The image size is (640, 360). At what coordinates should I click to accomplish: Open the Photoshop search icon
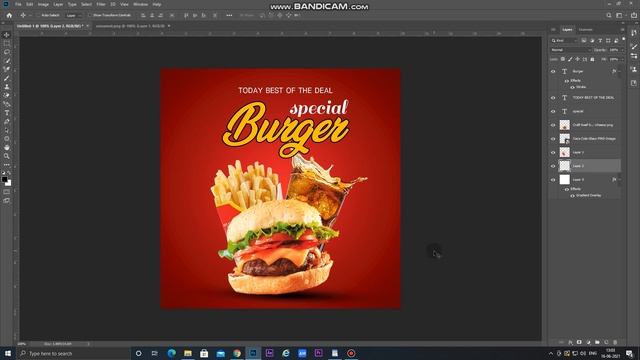(x=609, y=15)
